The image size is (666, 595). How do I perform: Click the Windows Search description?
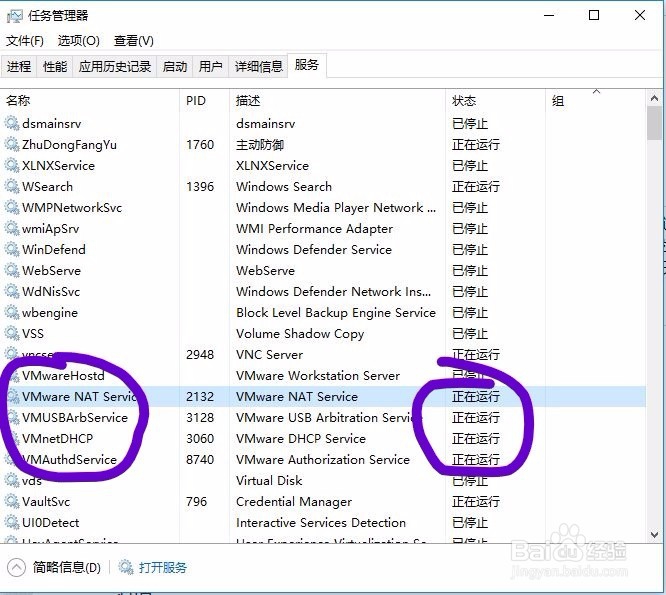coord(284,186)
